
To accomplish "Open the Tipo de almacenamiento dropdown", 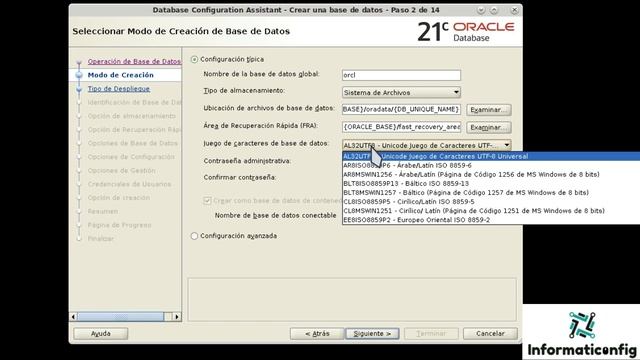I will pos(401,92).
